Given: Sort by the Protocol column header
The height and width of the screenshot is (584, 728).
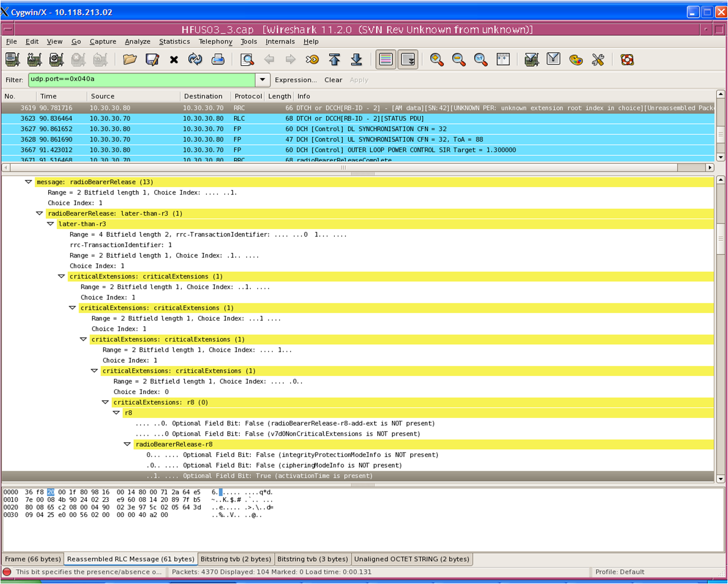Looking at the screenshot, I should point(248,96).
